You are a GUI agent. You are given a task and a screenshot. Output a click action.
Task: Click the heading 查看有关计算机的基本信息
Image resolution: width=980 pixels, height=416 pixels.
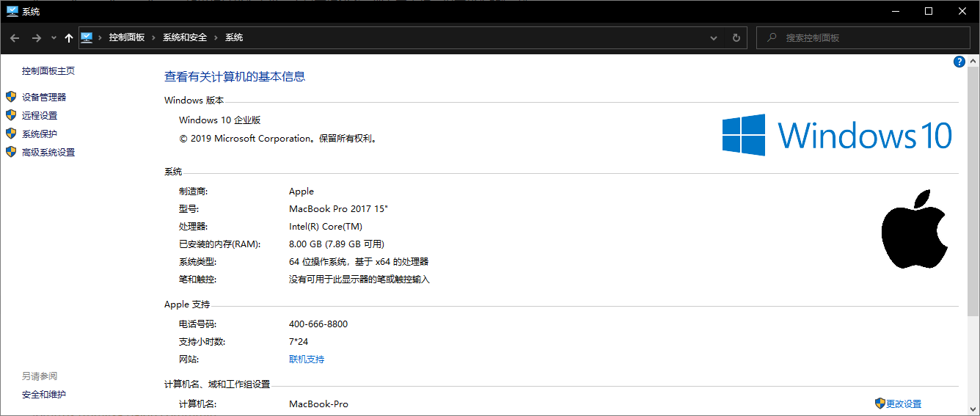(235, 76)
